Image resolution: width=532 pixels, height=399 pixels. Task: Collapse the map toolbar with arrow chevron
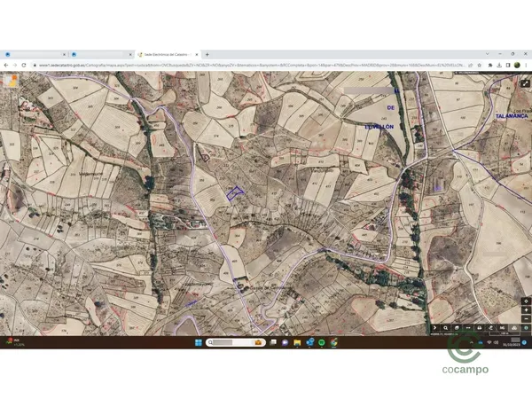click(434, 329)
